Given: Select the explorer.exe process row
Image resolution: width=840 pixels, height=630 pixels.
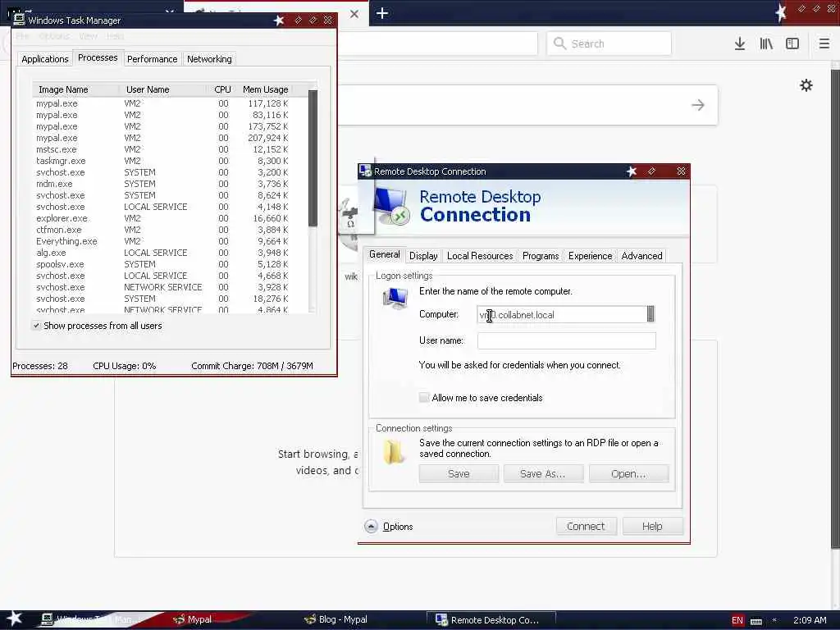Looking at the screenshot, I should coord(171,218).
